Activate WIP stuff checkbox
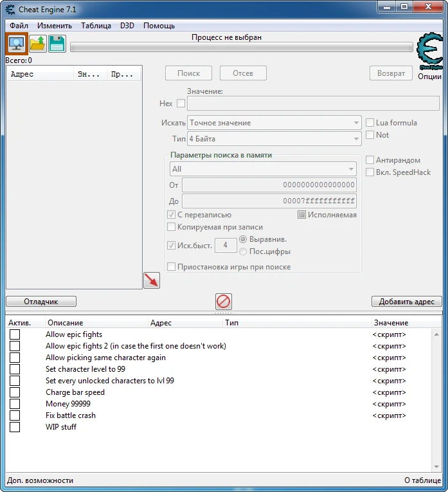Screen dimensions: 448x492 15,427
